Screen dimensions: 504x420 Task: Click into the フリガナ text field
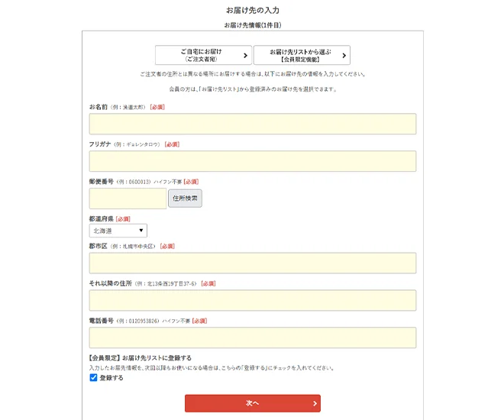252,161
